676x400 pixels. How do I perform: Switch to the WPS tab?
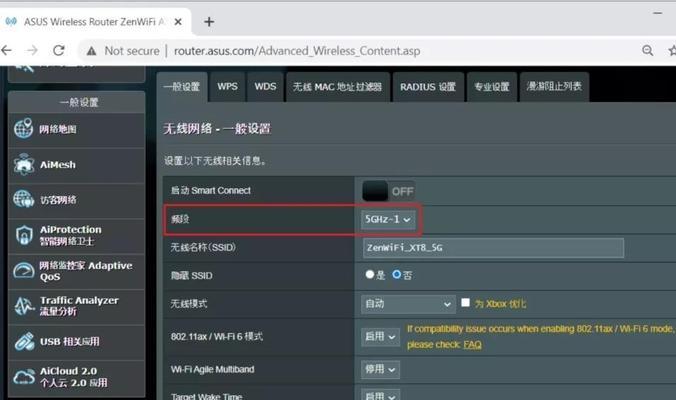[227, 87]
